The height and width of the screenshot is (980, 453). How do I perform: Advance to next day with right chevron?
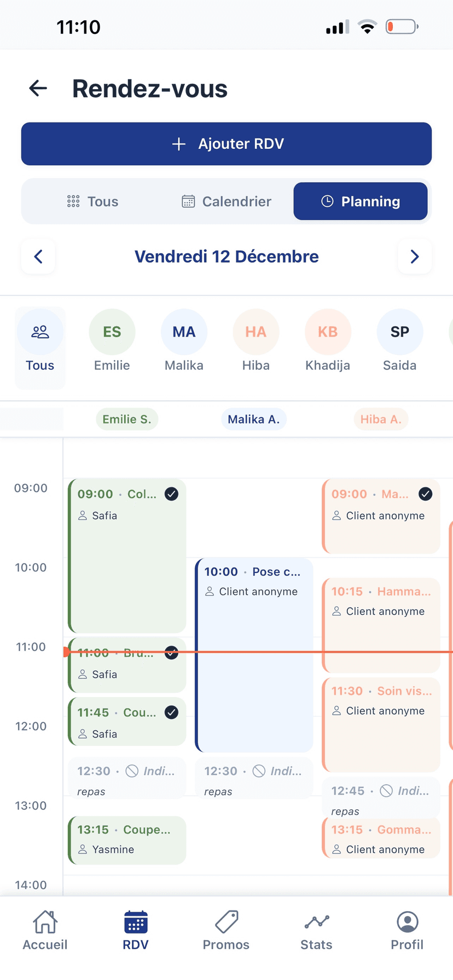click(415, 256)
